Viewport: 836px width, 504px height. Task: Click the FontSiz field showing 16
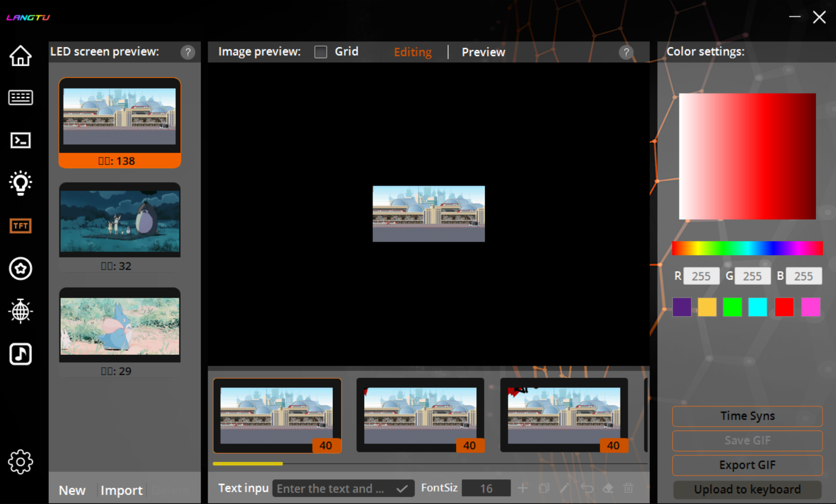pyautogui.click(x=486, y=489)
